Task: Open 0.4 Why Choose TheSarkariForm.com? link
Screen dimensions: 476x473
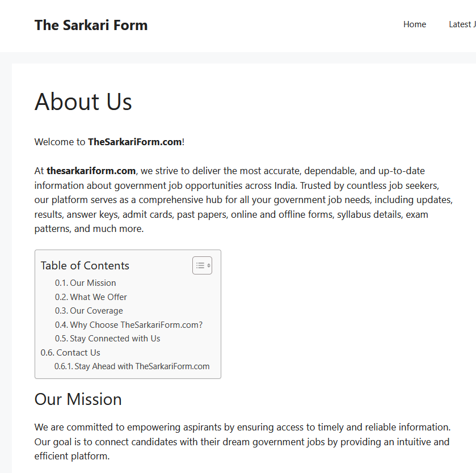Action: (128, 324)
